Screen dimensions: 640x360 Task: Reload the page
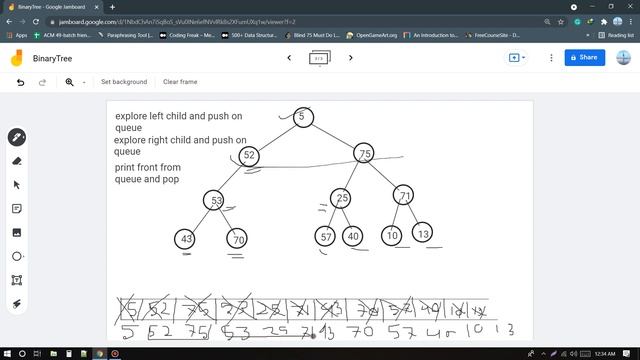pyautogui.click(x=36, y=22)
